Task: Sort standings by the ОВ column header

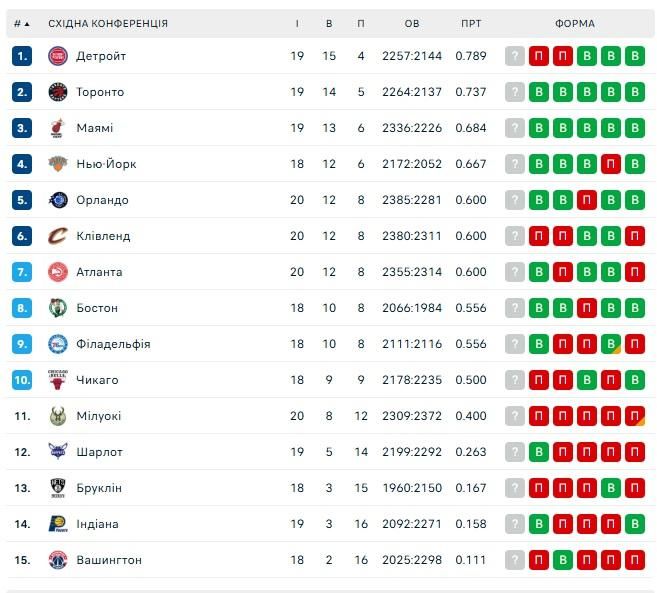Action: (412, 23)
